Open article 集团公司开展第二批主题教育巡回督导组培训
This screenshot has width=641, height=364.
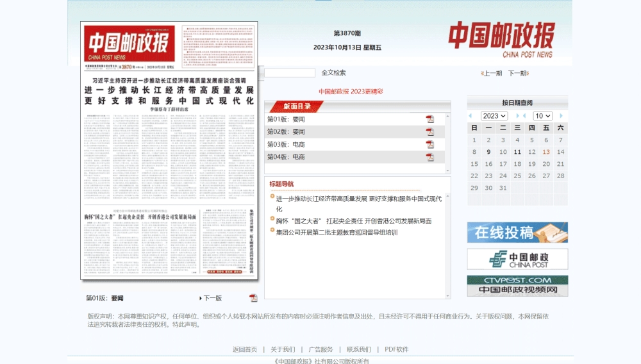coord(337,233)
